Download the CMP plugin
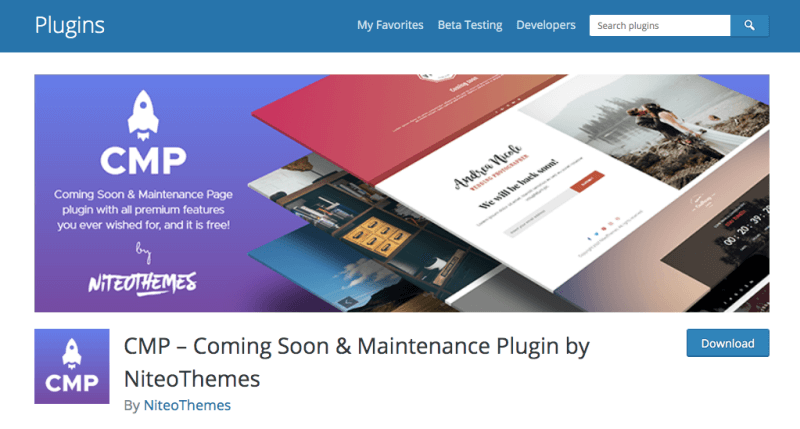The image size is (800, 429). point(728,343)
